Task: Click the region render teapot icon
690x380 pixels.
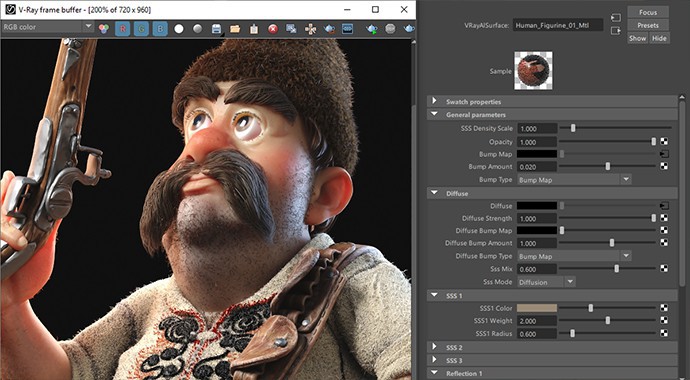Action: coord(329,29)
